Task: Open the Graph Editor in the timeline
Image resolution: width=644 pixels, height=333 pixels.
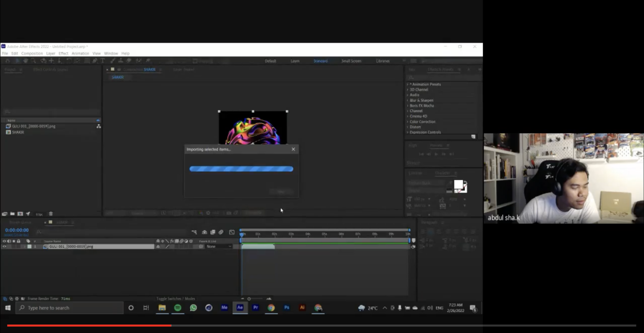Action: pos(232,232)
